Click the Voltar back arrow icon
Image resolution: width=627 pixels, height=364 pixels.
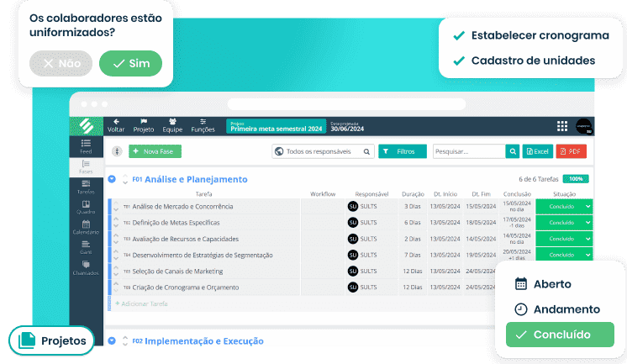tap(116, 122)
